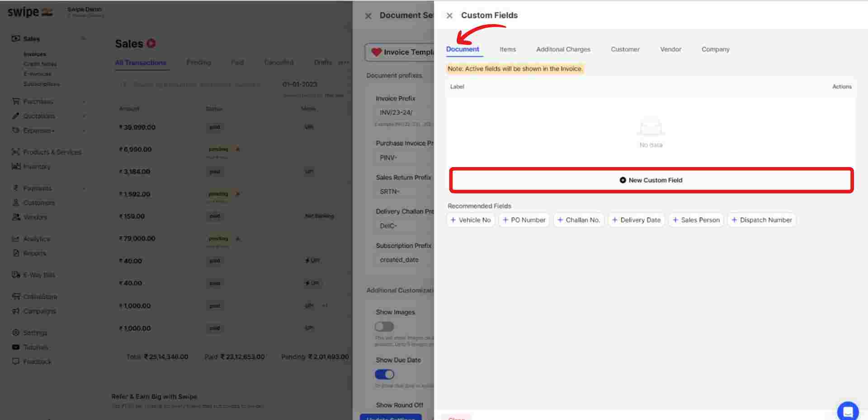This screenshot has height=420, width=868.
Task: Click the Sales menu icon in sidebar
Action: (16, 39)
